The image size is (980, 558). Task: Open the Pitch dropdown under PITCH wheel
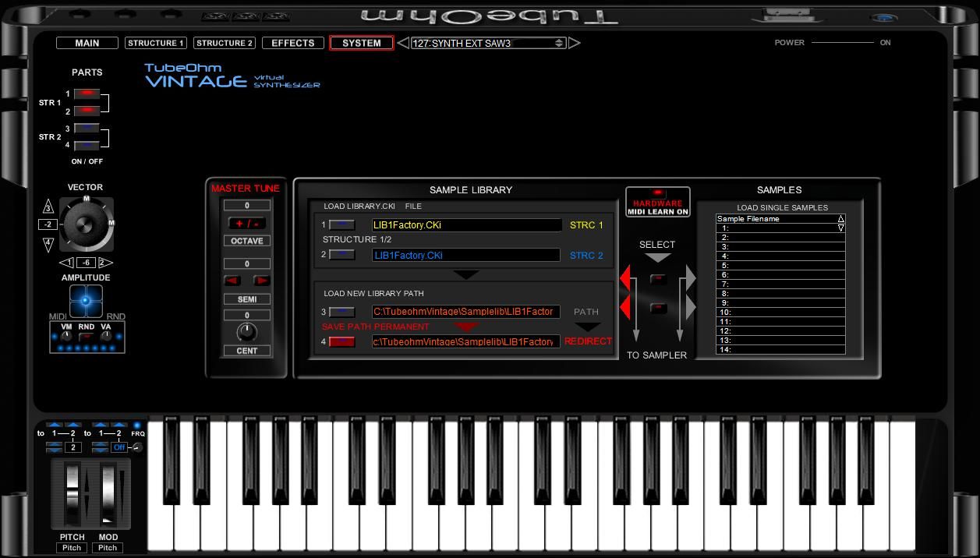point(72,548)
